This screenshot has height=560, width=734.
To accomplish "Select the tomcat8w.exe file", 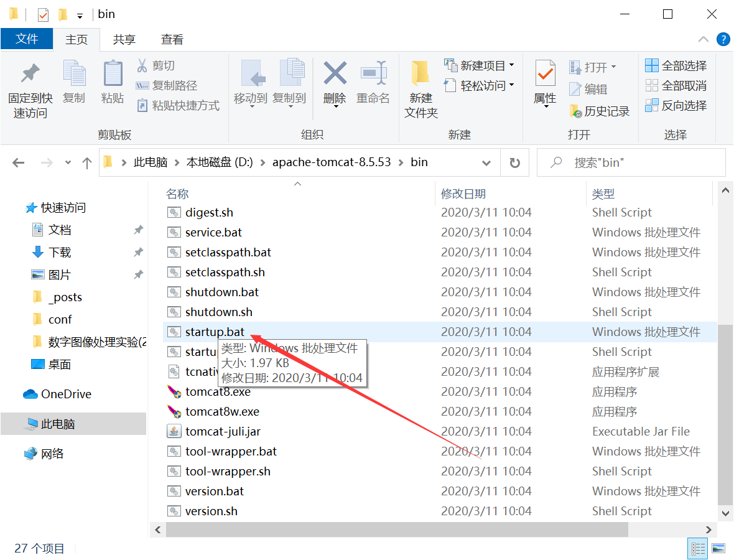I will (x=222, y=411).
